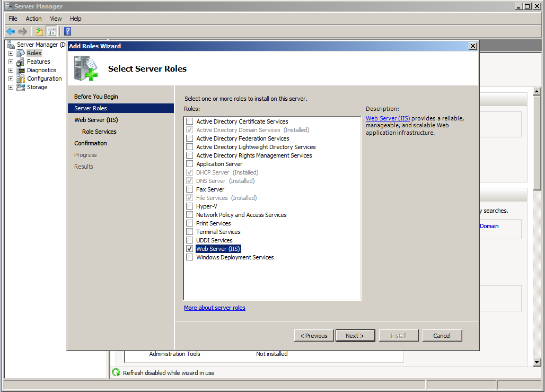Close the Add Roles Wizard dialog
The width and height of the screenshot is (545, 392).
click(x=472, y=46)
